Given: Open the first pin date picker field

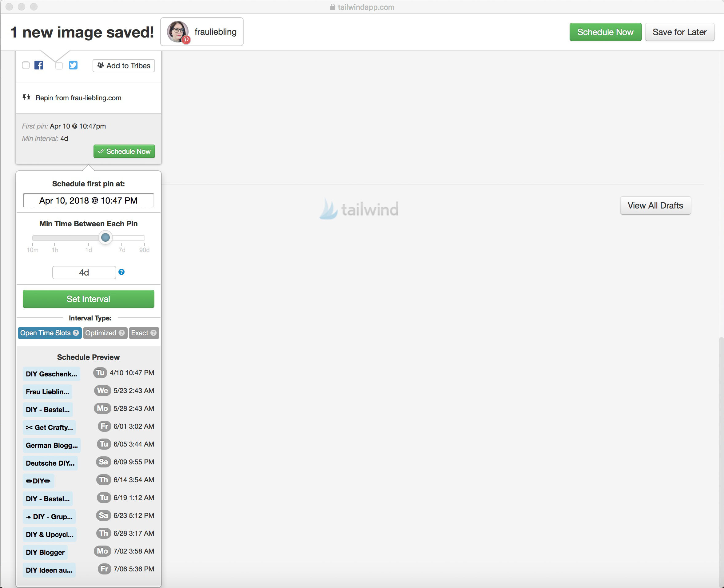Looking at the screenshot, I should pyautogui.click(x=88, y=200).
